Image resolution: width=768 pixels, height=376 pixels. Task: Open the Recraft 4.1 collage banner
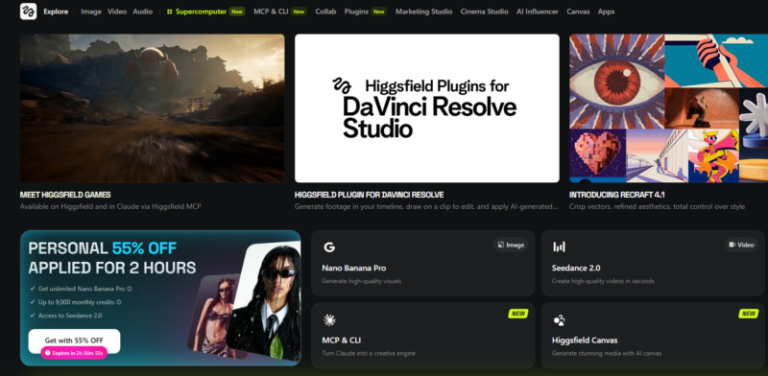(669, 108)
